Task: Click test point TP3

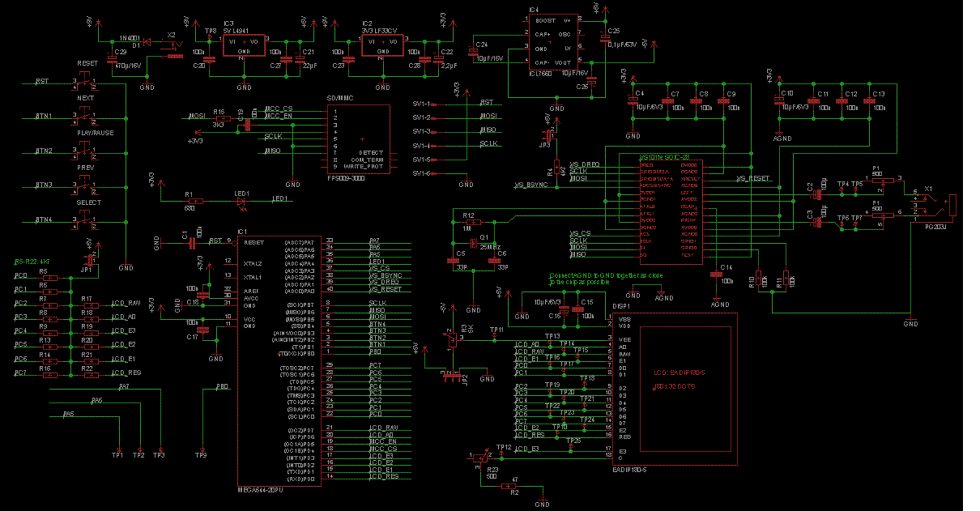Action: [x=160, y=448]
